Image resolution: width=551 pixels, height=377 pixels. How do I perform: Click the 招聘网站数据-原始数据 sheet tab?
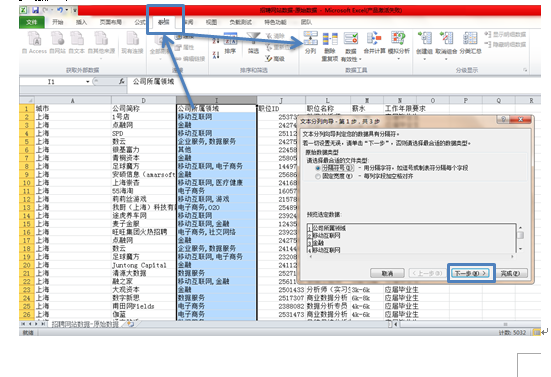[x=85, y=324]
